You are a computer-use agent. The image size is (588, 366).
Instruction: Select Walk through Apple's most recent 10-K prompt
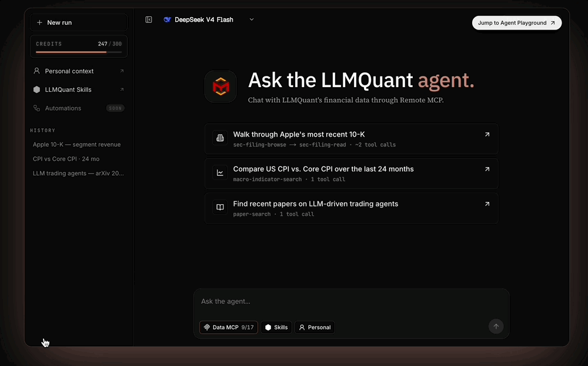352,139
